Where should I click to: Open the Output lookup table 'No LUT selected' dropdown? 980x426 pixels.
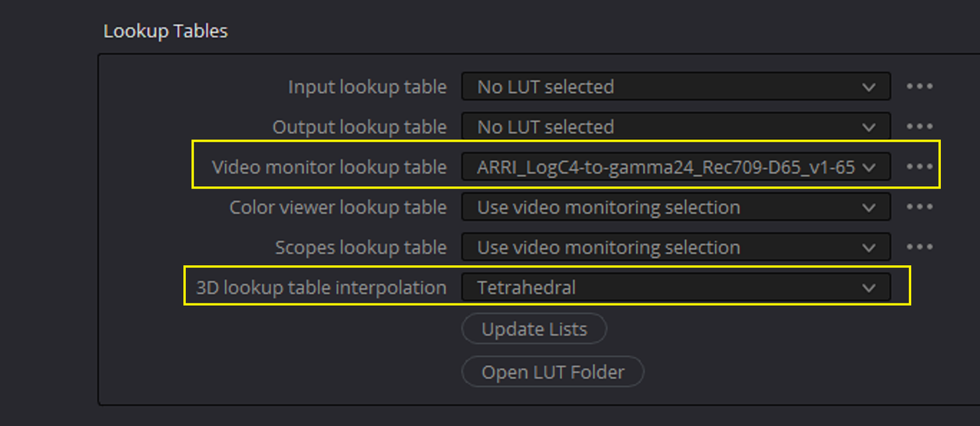pos(676,126)
